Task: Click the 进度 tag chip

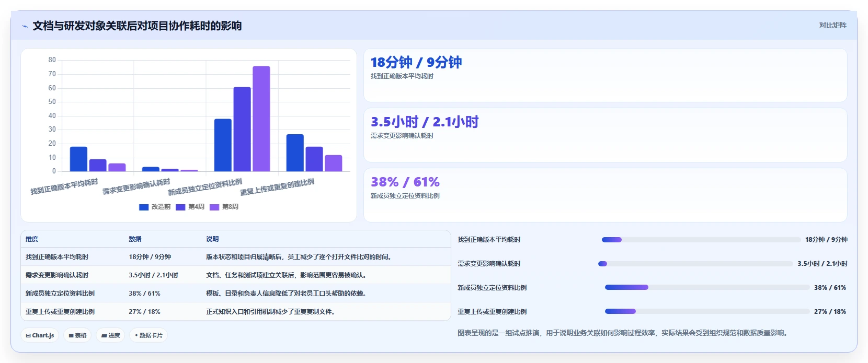Action: [110, 335]
